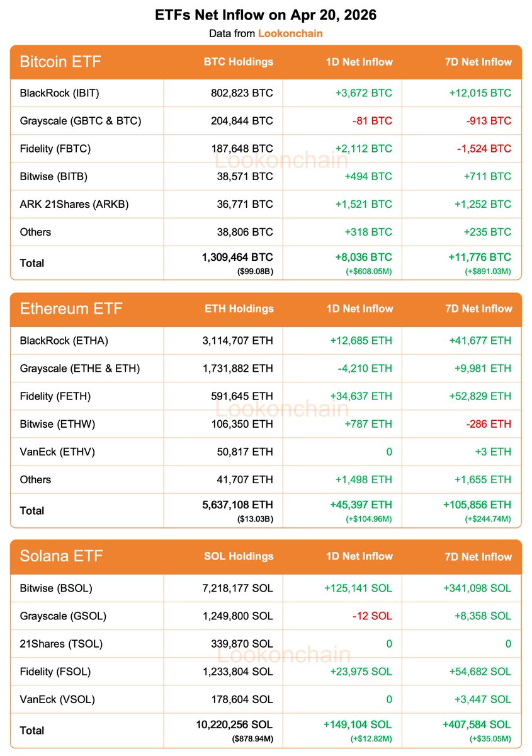
Task: Click the BlackRock (ETHA) row label
Action: (x=64, y=341)
